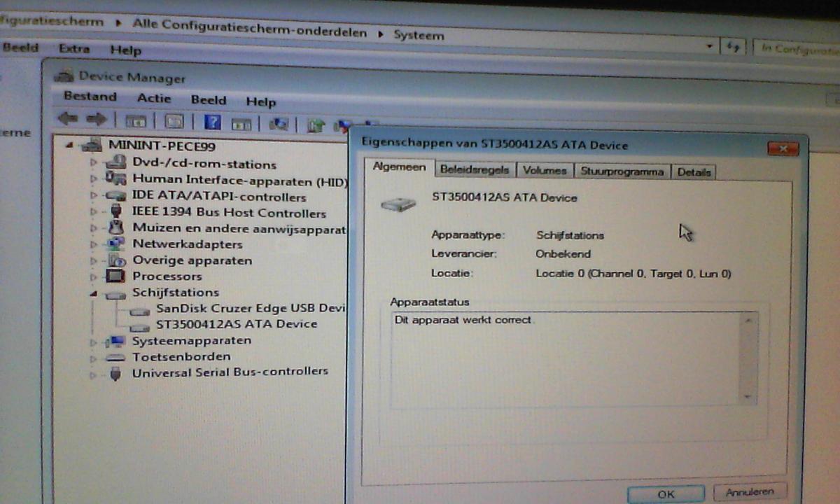Viewport: 840px width, 504px height.
Task: Click the OK button
Action: (x=666, y=494)
